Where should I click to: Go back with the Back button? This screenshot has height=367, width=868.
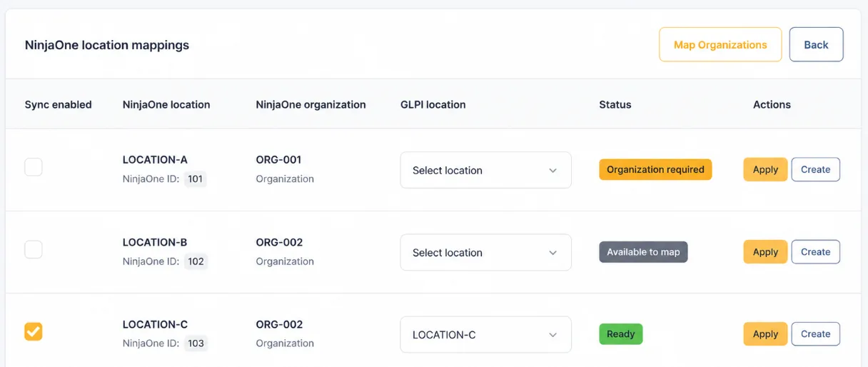point(816,44)
